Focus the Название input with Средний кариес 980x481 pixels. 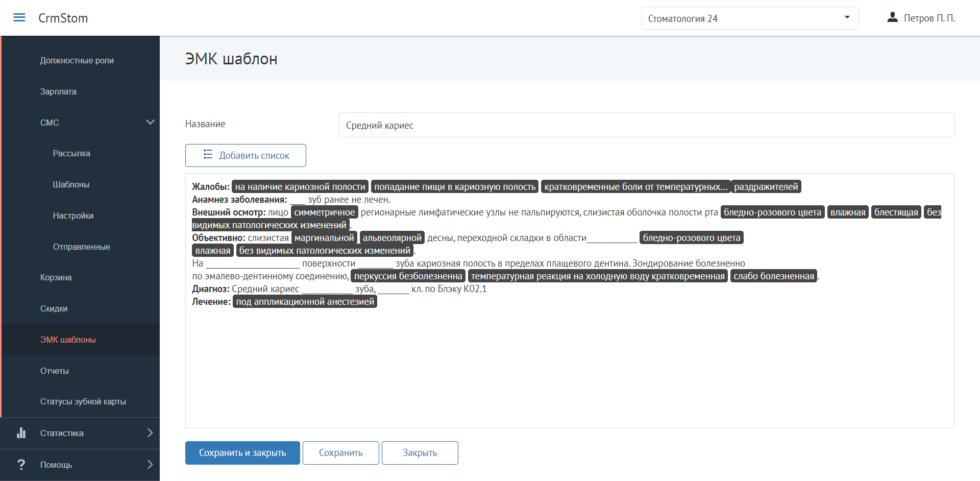(646, 125)
